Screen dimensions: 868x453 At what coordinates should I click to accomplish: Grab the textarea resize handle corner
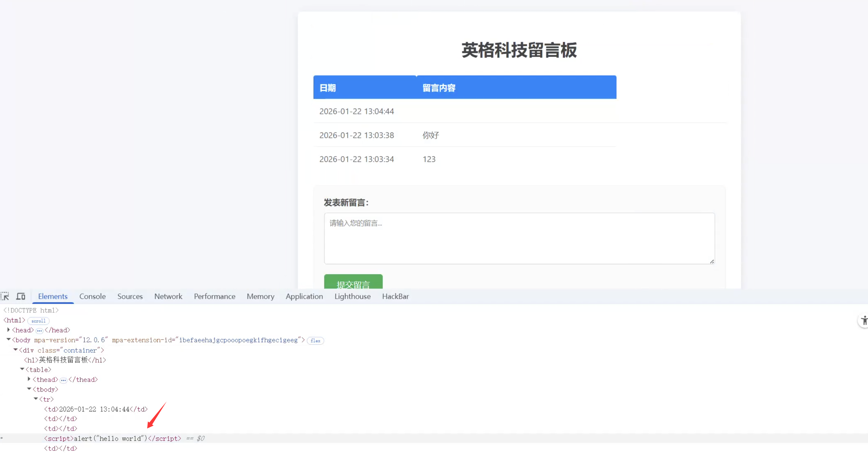coord(712,261)
